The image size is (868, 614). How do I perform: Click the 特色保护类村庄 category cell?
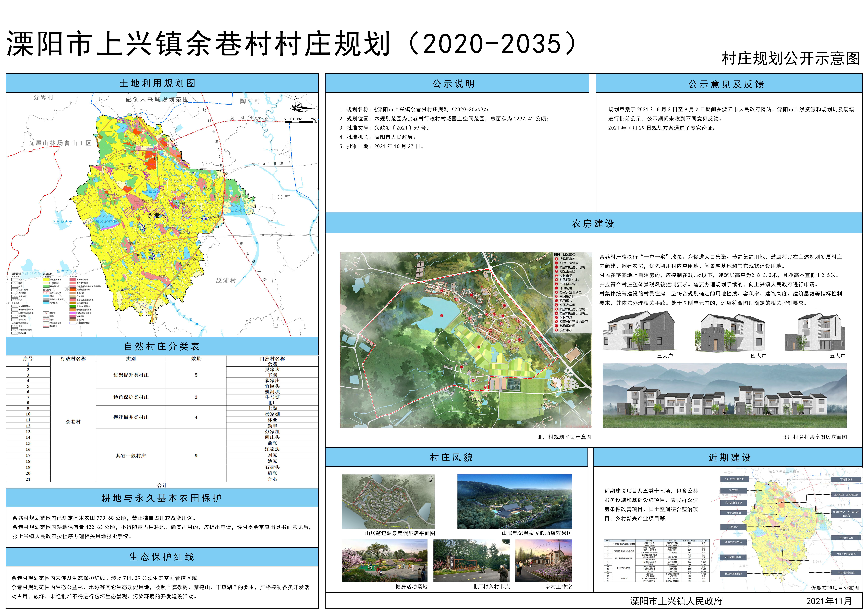pyautogui.click(x=131, y=397)
